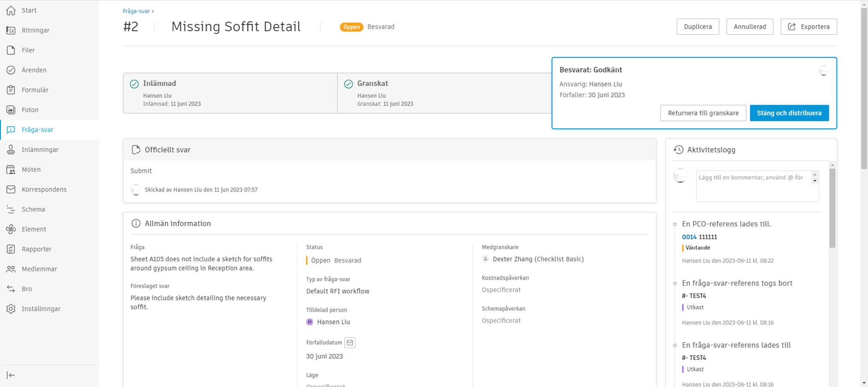Open the Ärenden menu item
Viewport: 868px width, 387px height.
click(x=34, y=70)
